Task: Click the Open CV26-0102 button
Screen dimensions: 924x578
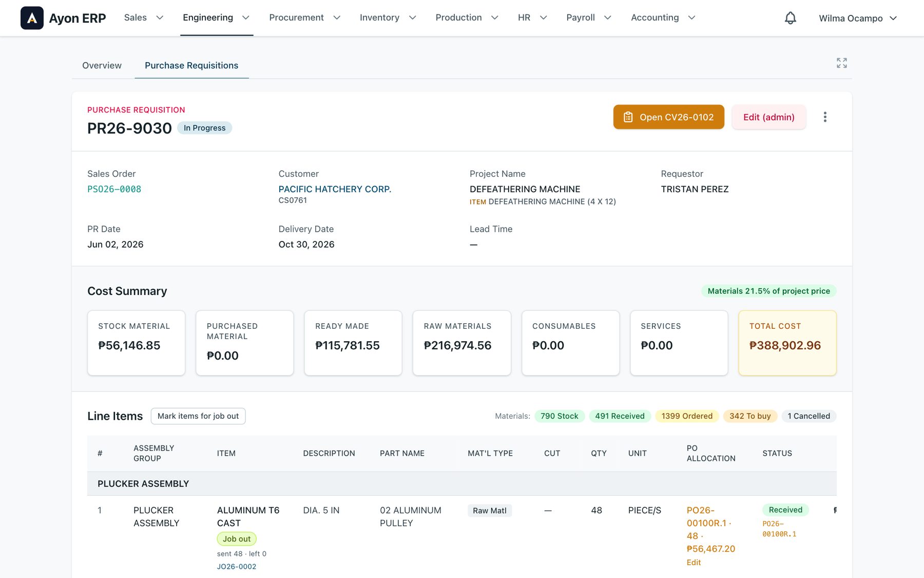Action: [668, 117]
